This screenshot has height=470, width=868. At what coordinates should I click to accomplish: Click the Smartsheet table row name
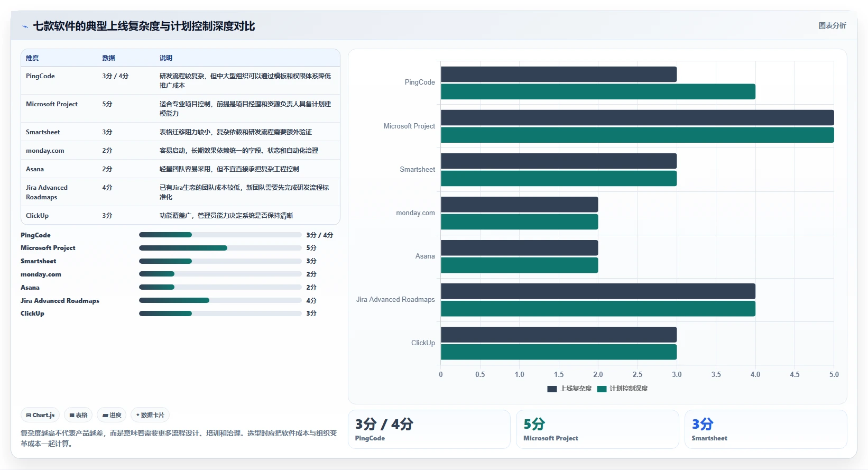pyautogui.click(x=43, y=132)
